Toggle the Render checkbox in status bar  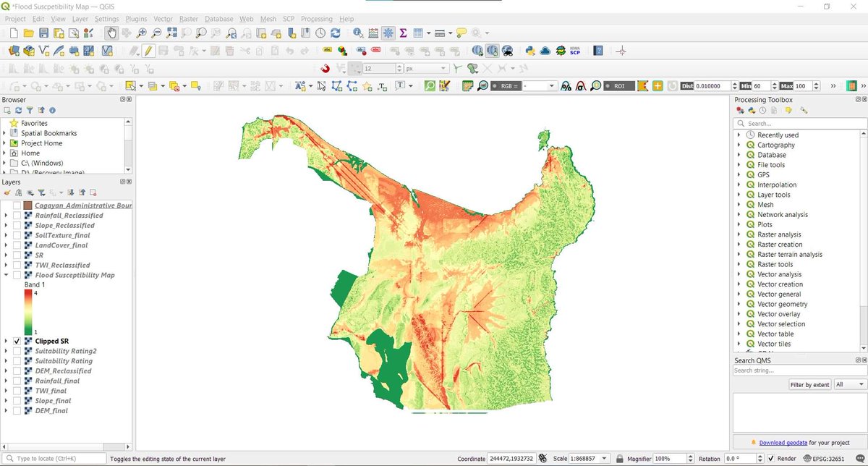point(771,459)
